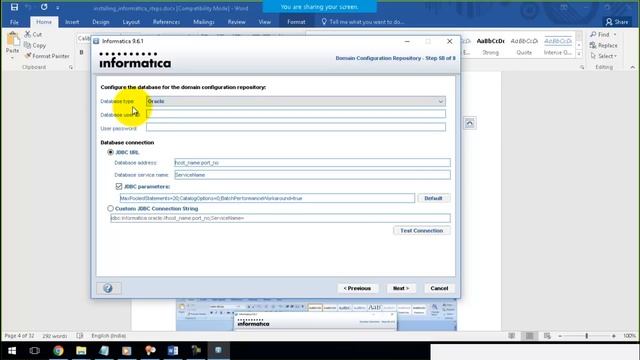Click the proofing icon in Word status bar
This screenshot has height=360, width=640.
click(x=80, y=336)
